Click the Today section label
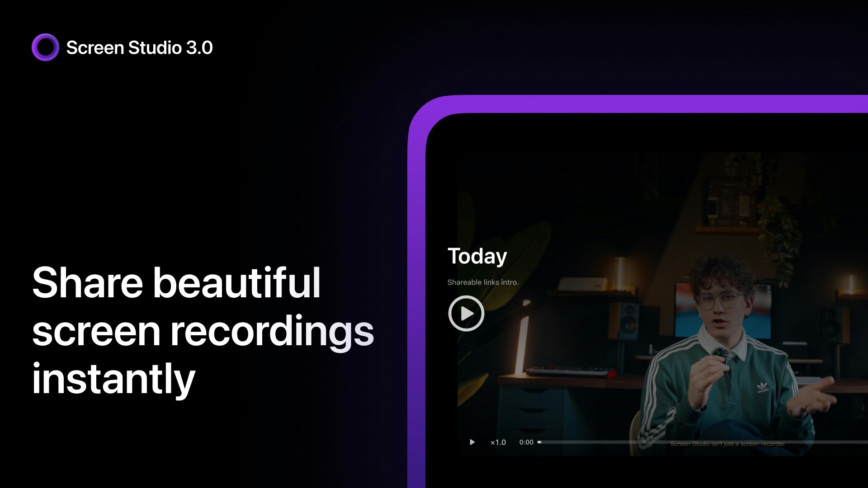This screenshot has height=488, width=868. pos(477,256)
